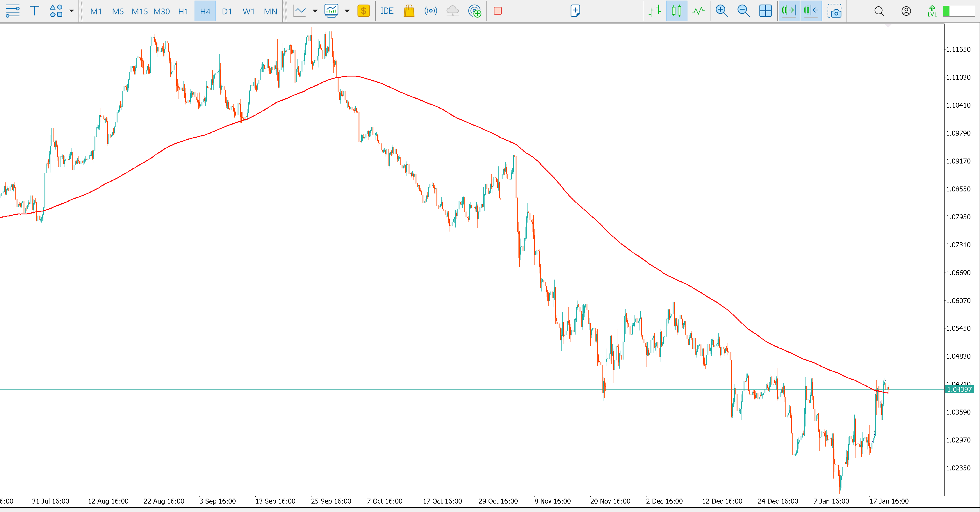Click the 1.02350 price scale label
980x512 pixels.
point(958,468)
